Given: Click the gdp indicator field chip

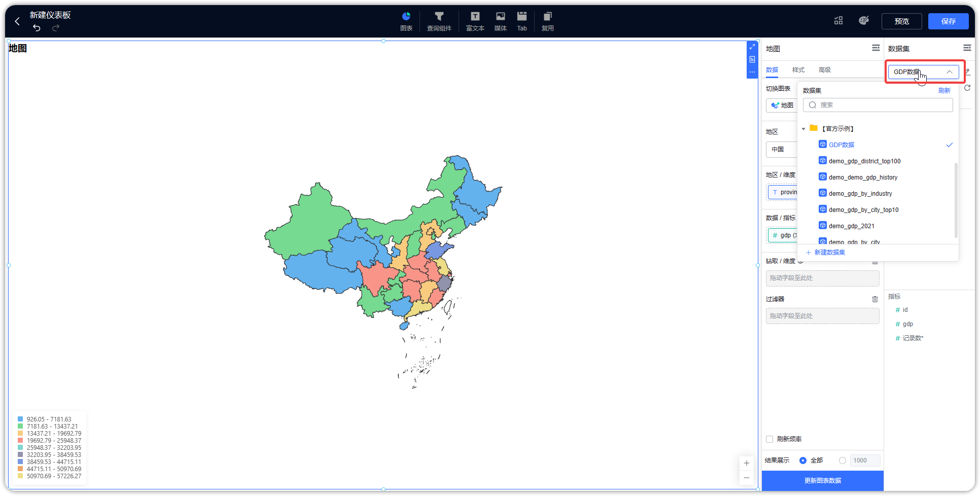Looking at the screenshot, I should point(783,236).
